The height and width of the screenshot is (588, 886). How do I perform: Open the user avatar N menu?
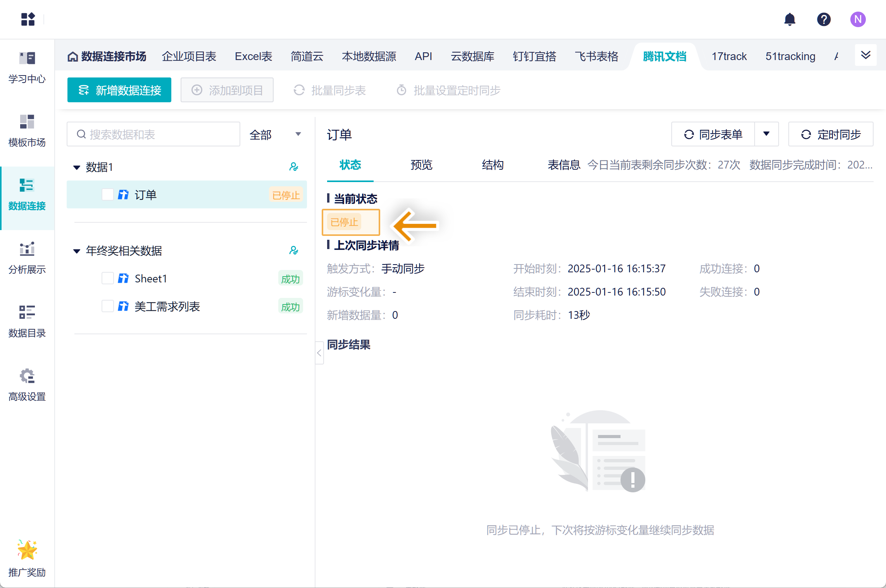[x=858, y=19]
